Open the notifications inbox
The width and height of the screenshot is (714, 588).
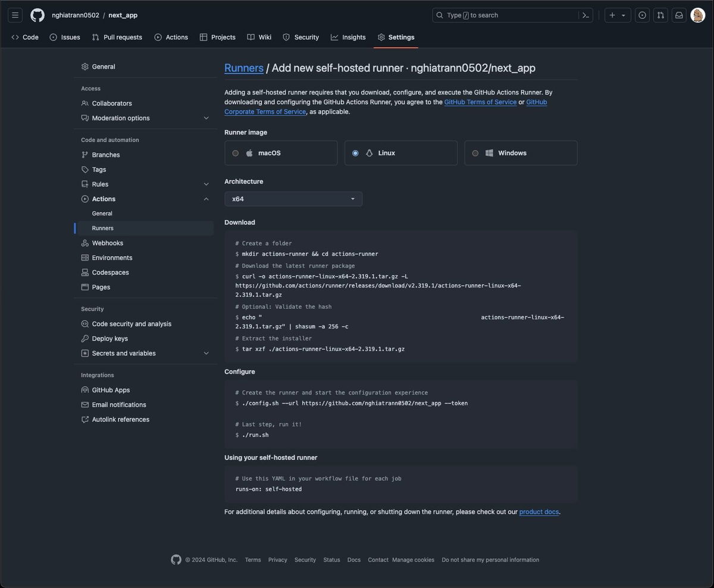[x=679, y=15]
